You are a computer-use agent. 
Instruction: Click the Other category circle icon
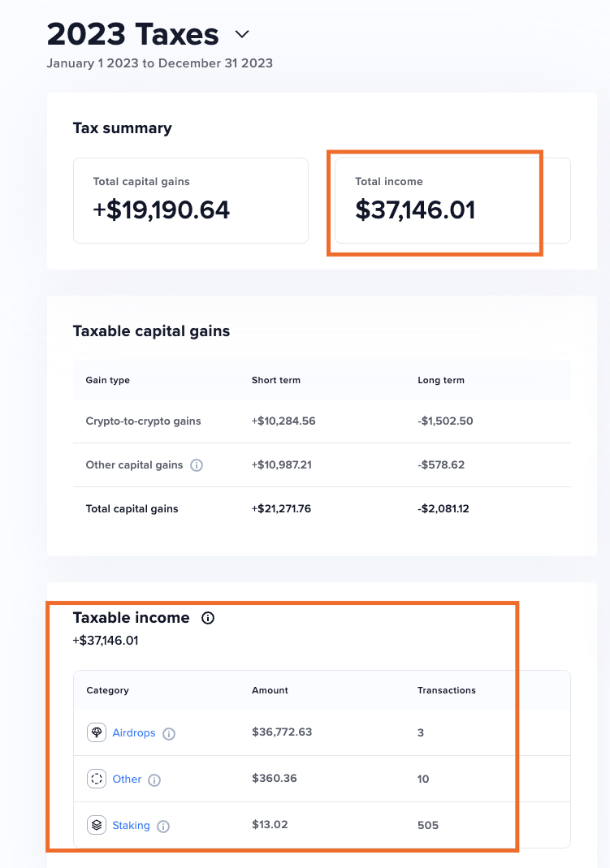coord(96,778)
